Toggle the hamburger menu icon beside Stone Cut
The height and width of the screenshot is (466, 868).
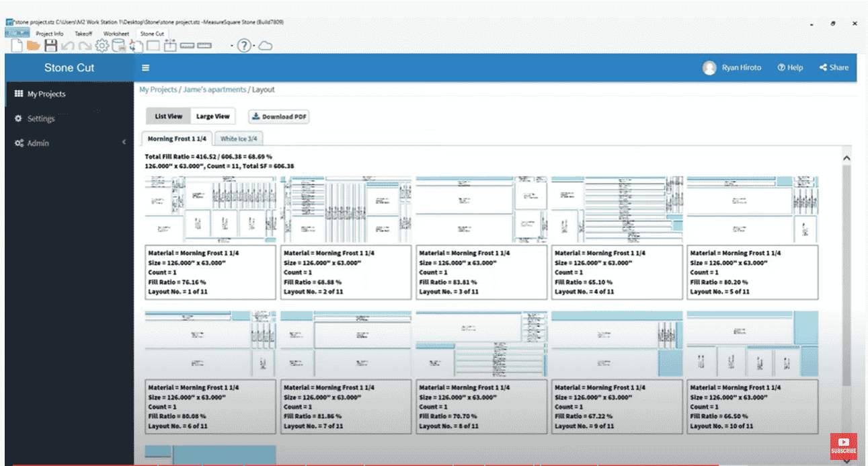[x=145, y=68]
